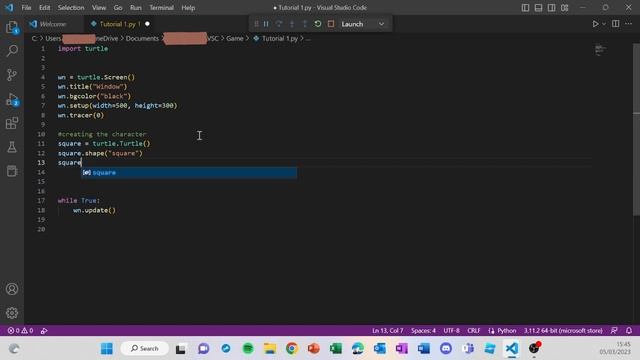Open the Selection menu
The height and width of the screenshot is (360, 640).
pyautogui.click(x=71, y=8)
